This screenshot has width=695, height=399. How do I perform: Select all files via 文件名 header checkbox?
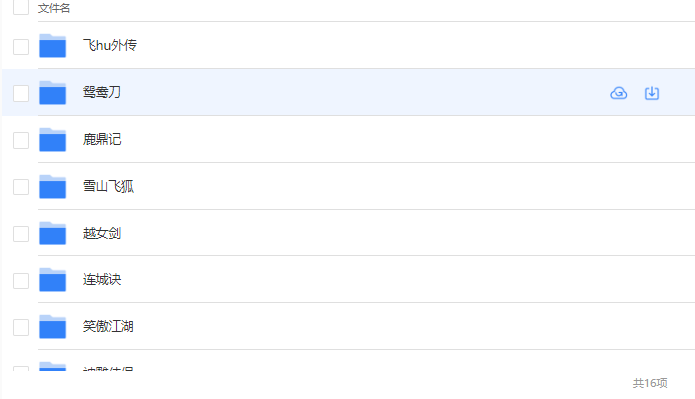[x=21, y=7]
